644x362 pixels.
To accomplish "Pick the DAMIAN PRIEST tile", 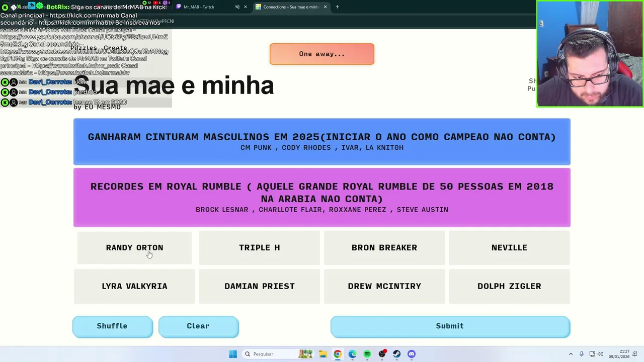I will tap(260, 286).
